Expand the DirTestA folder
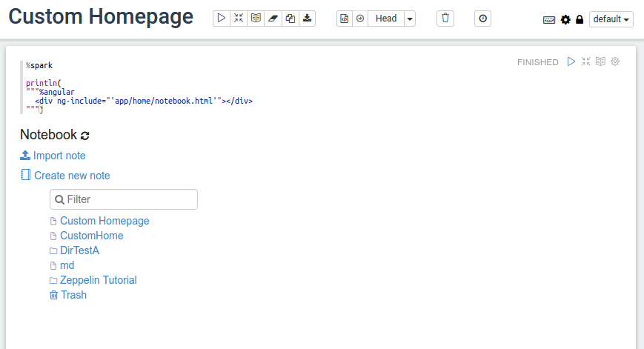This screenshot has height=349, width=644. [x=79, y=250]
